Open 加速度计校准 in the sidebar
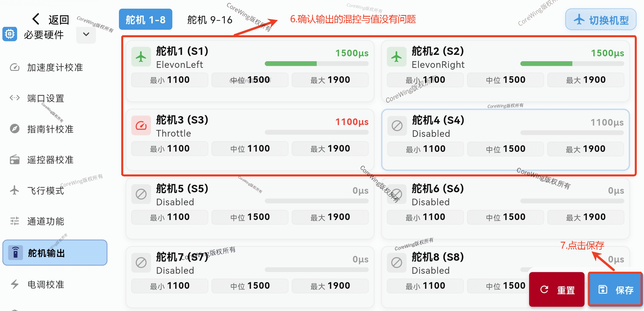Image resolution: width=644 pixels, height=311 pixels. point(55,68)
